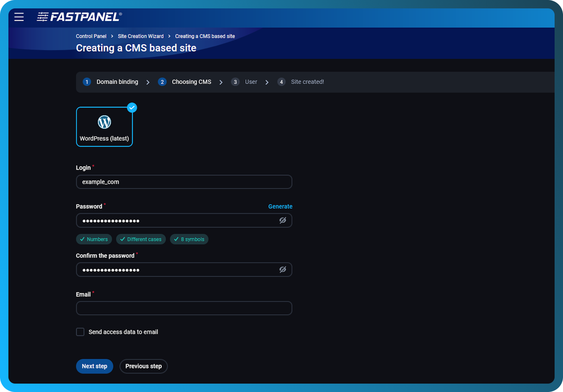Viewport: 563px width, 392px height.
Task: Select the WordPress (latest) CMS card
Action: (104, 127)
